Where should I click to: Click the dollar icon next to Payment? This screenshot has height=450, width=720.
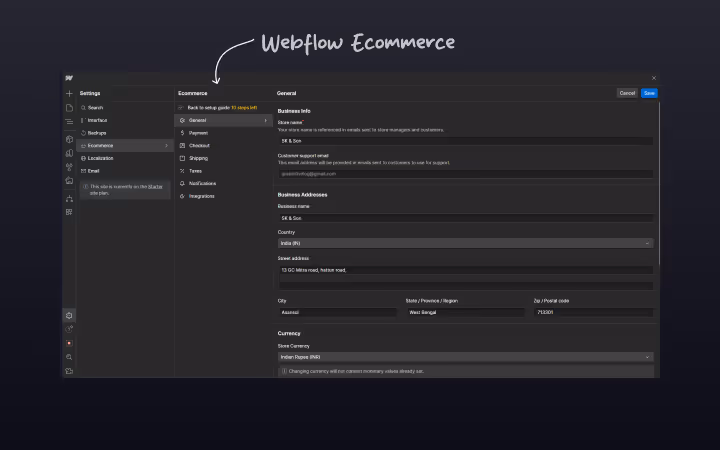182,133
